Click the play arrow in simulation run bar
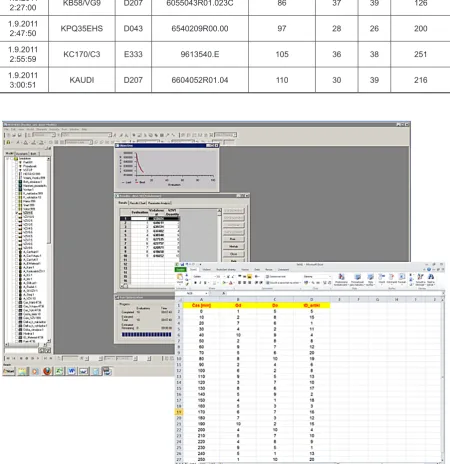This screenshot has width=450, height=464. [38, 358]
